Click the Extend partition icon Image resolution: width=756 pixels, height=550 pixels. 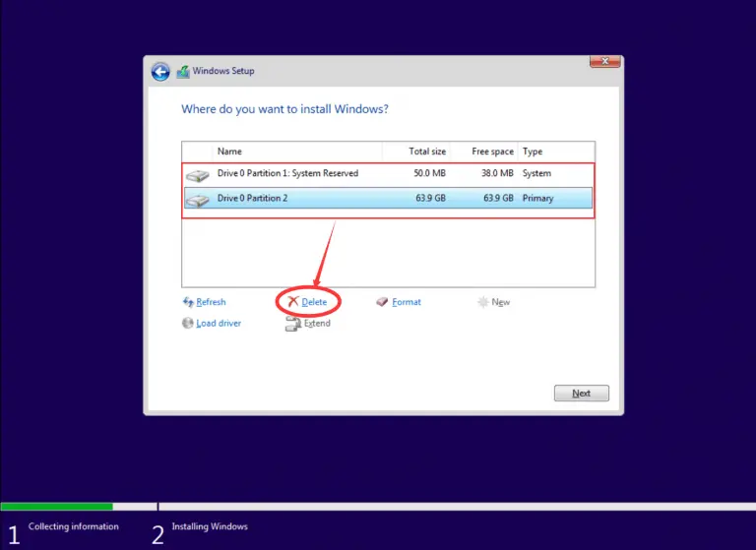point(293,324)
